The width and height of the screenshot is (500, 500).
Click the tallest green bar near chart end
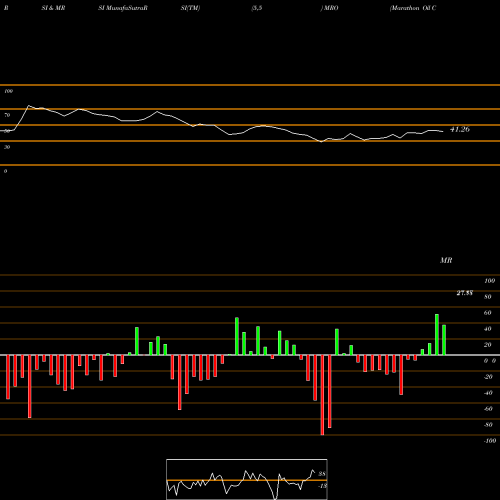[437, 335]
